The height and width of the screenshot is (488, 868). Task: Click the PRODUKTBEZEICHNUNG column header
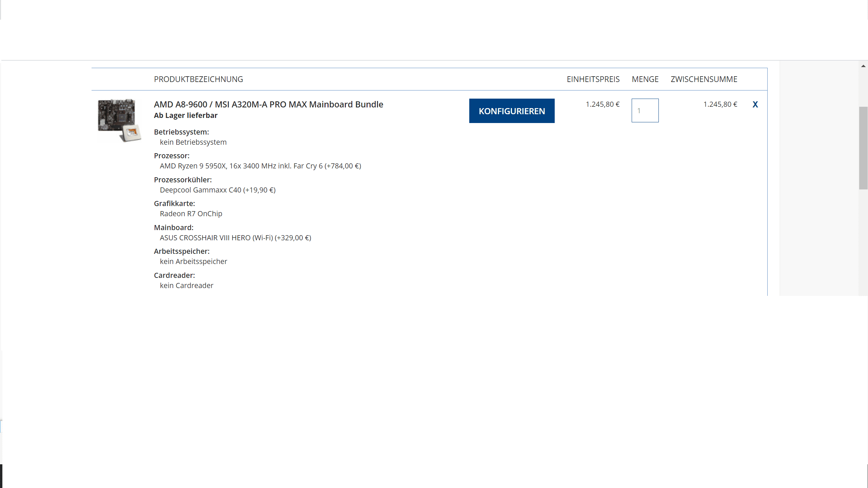point(198,79)
